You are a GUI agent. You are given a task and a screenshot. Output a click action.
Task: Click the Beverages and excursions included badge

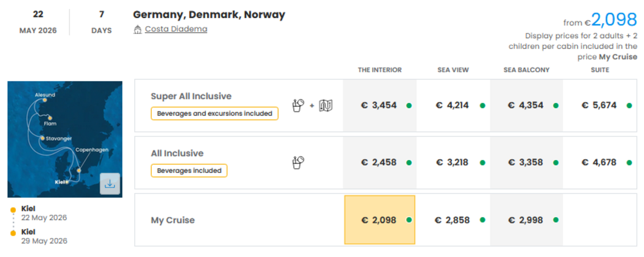pyautogui.click(x=214, y=113)
